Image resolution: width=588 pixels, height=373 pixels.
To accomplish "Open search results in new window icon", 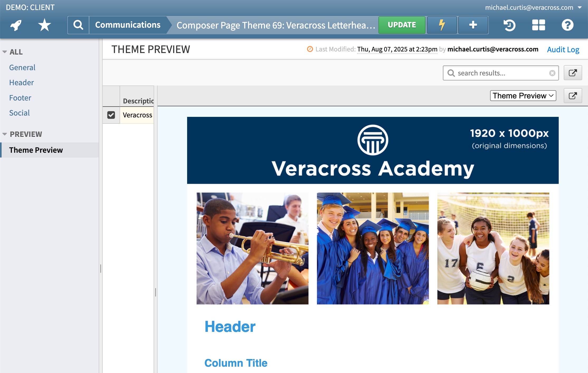I will (x=573, y=73).
